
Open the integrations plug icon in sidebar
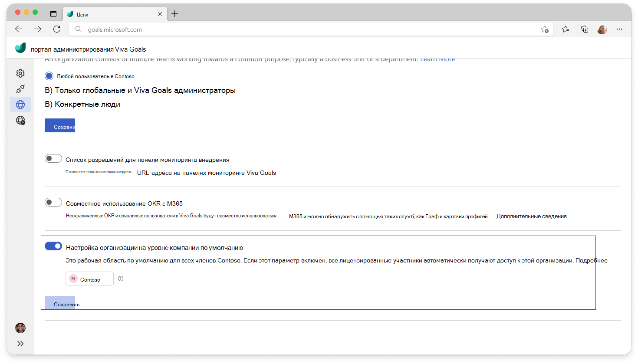(20, 89)
